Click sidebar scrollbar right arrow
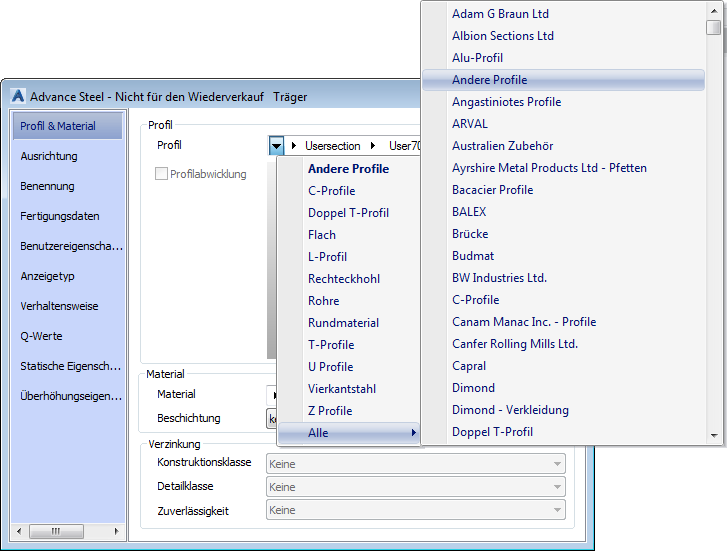Screen dimensions: 727x551 pos(116,531)
